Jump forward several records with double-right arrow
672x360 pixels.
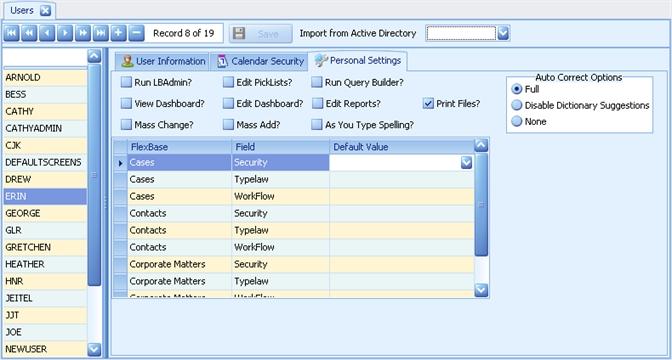[83, 33]
